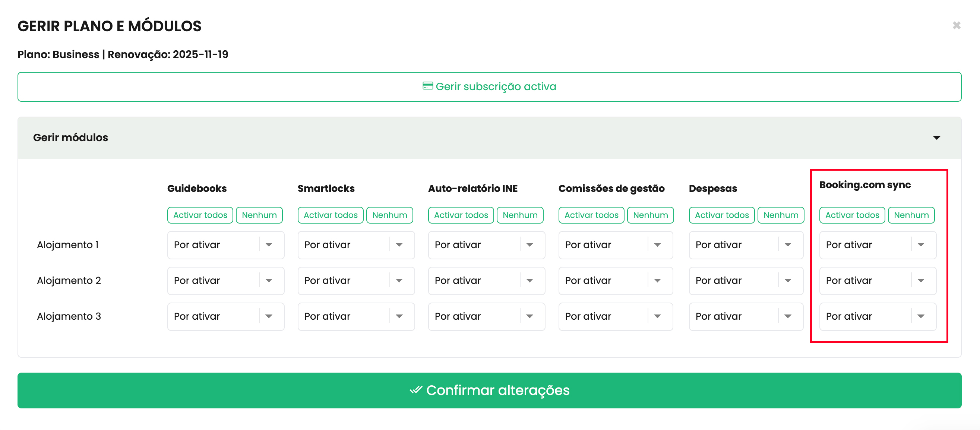This screenshot has width=980, height=430.
Task: Click the Booking.com sync column header
Action: click(865, 185)
